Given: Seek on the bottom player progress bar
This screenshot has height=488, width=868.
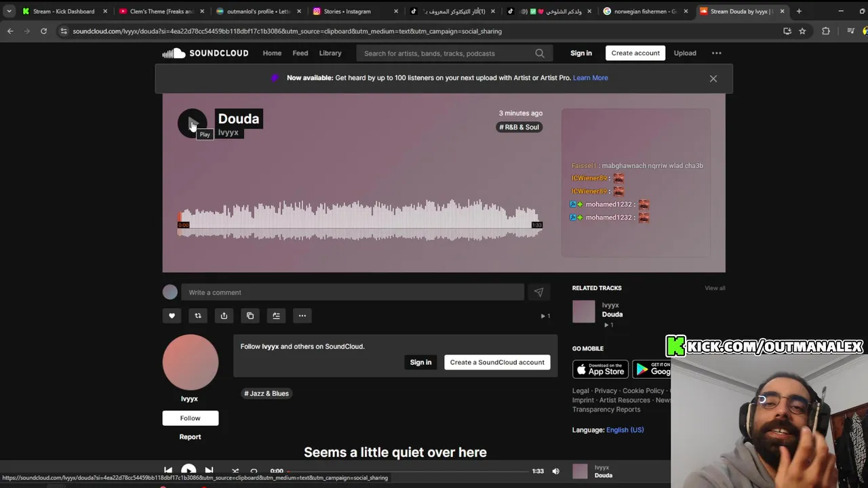Looking at the screenshot, I should point(408,471).
